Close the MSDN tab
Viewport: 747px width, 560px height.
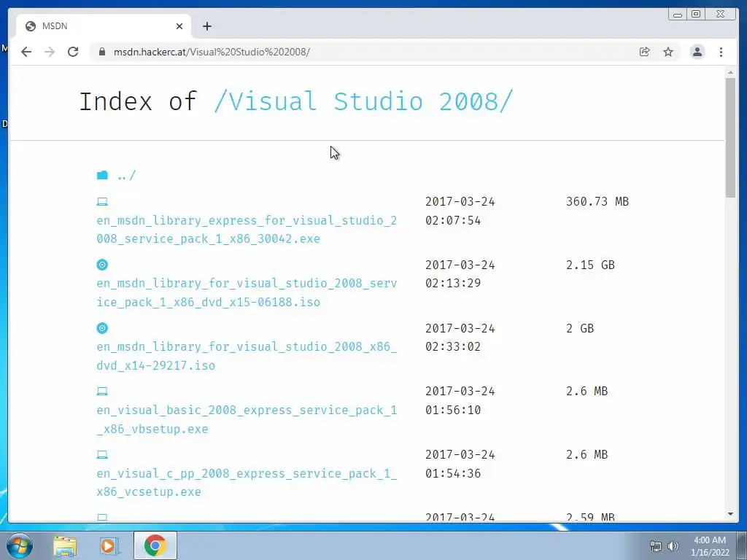tap(179, 26)
